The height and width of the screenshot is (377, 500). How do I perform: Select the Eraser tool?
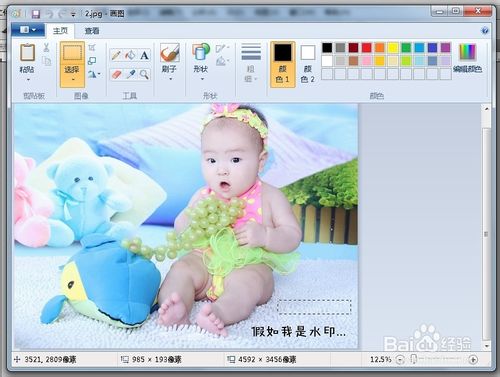click(x=116, y=74)
